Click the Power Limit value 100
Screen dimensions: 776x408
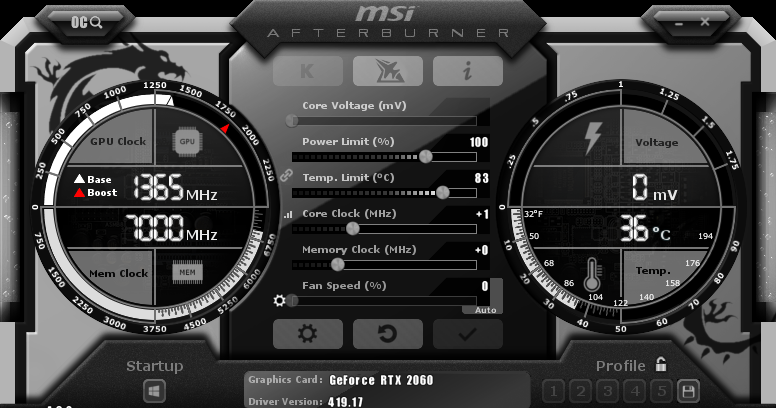(x=479, y=143)
